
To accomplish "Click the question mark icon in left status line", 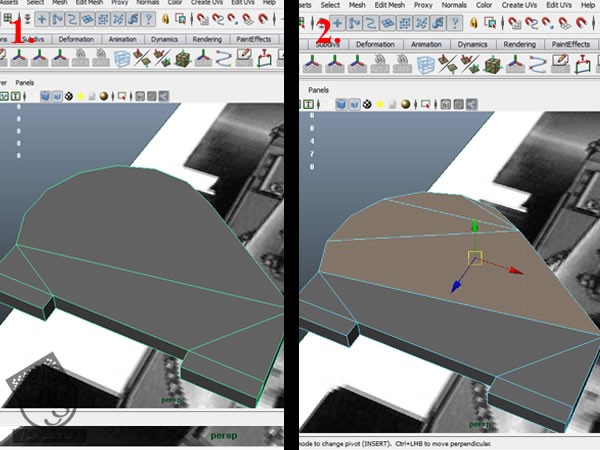I will 148,21.
